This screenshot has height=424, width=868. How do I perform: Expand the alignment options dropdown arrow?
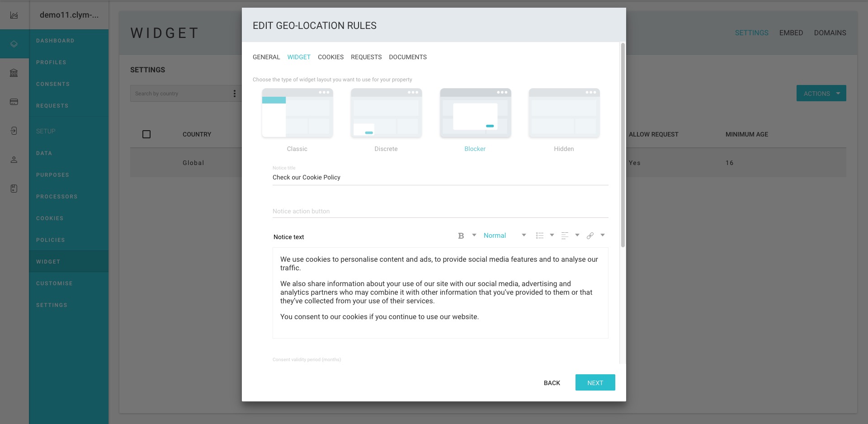pos(577,235)
